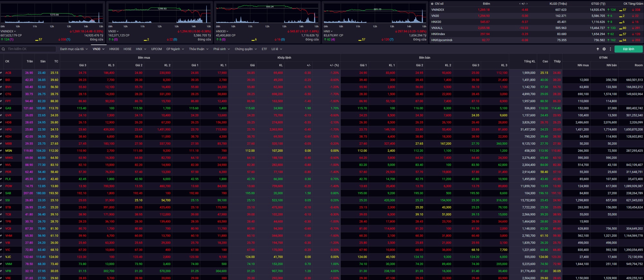
Task: Open the VN30 chart index selector
Action: coord(113,31)
